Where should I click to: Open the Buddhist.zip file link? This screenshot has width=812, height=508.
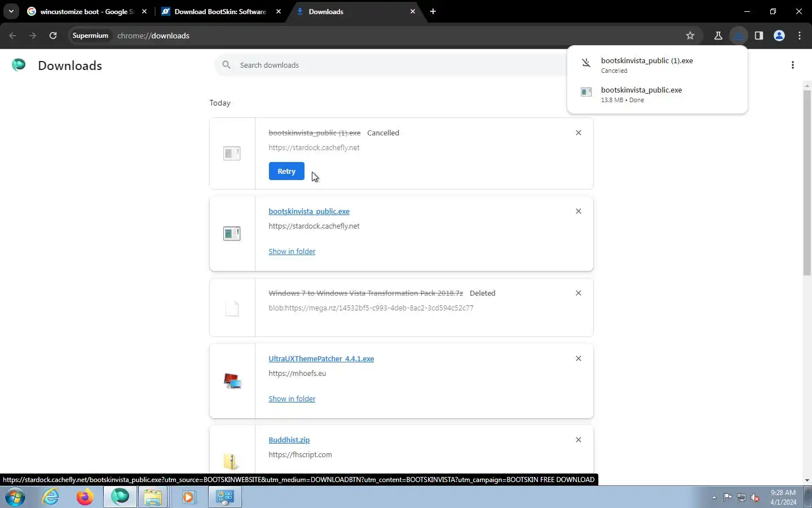click(x=289, y=440)
